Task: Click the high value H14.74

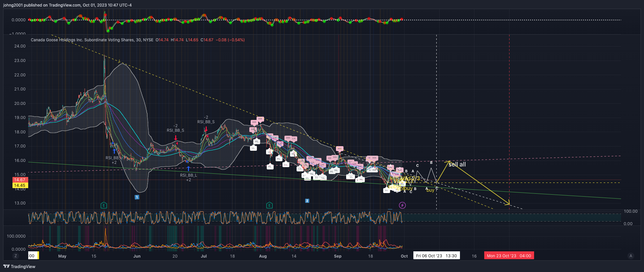Action: click(177, 40)
